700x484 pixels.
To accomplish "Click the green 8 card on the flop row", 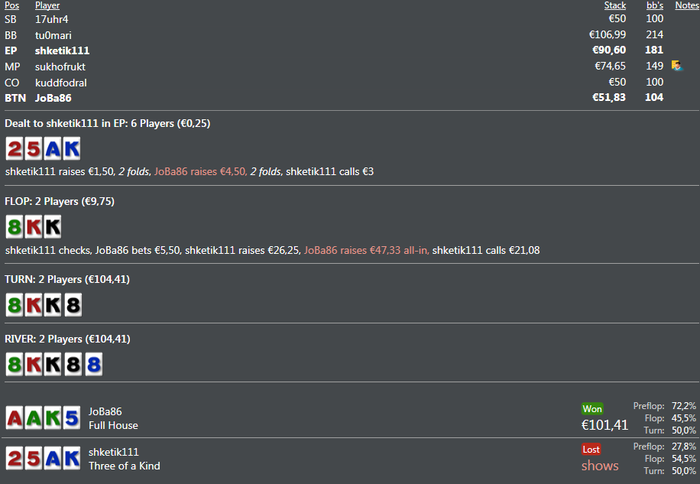I will [15, 225].
